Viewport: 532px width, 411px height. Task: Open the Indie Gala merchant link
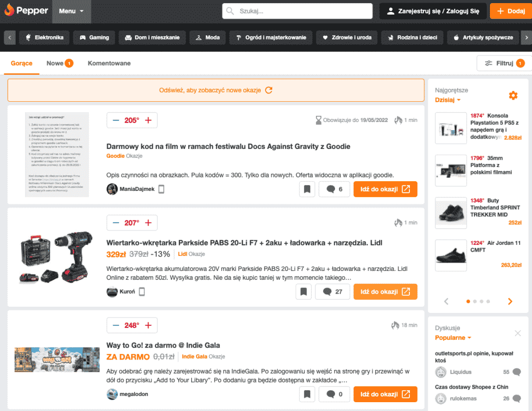coord(194,357)
